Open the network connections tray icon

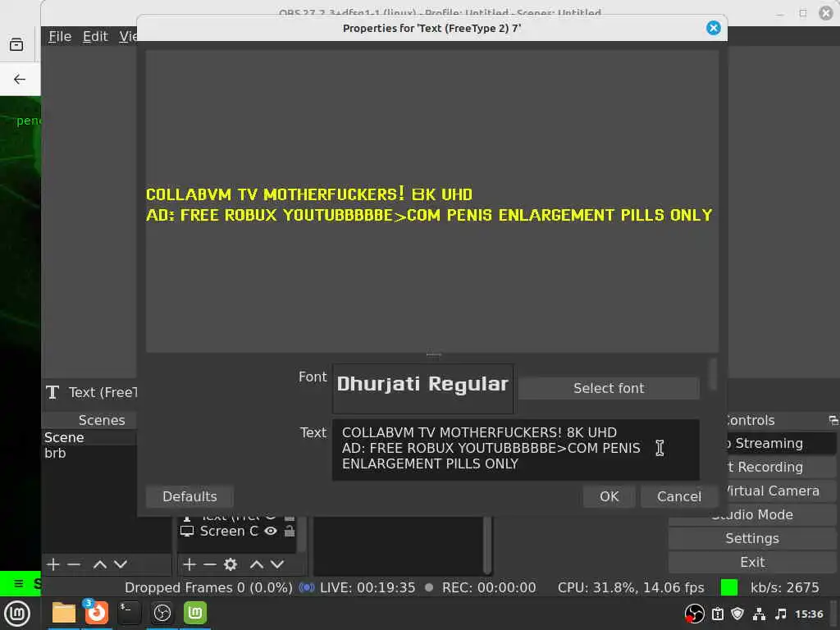[x=759, y=614]
